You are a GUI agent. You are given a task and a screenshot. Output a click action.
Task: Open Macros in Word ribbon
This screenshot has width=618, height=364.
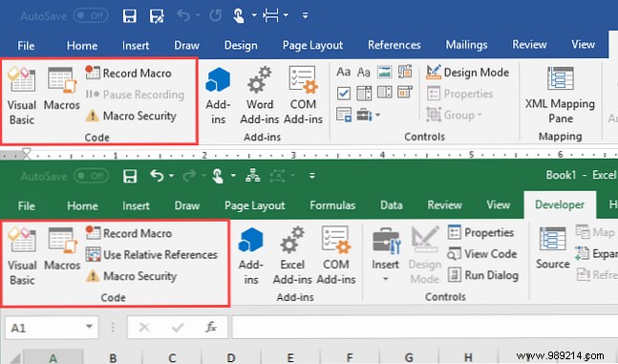click(62, 89)
